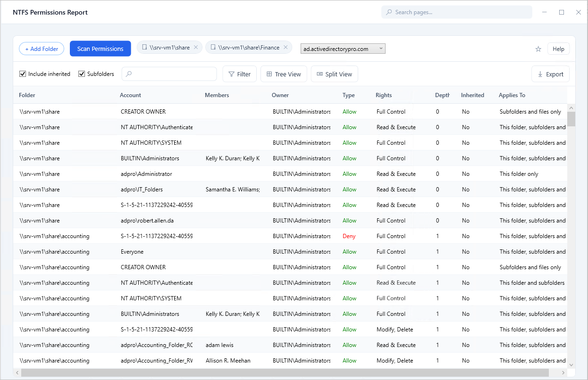Remove the \\srv-vm1\share\Finance folder chip
The height and width of the screenshot is (380, 588).
[x=286, y=48]
